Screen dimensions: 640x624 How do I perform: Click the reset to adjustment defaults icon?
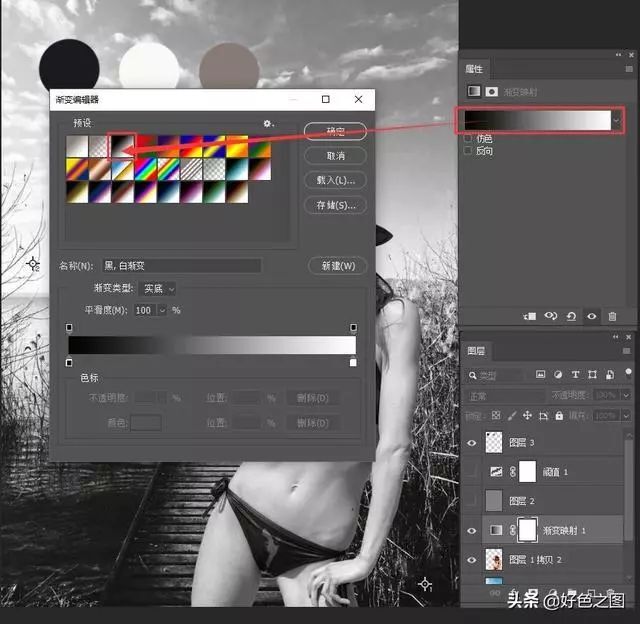pos(570,316)
